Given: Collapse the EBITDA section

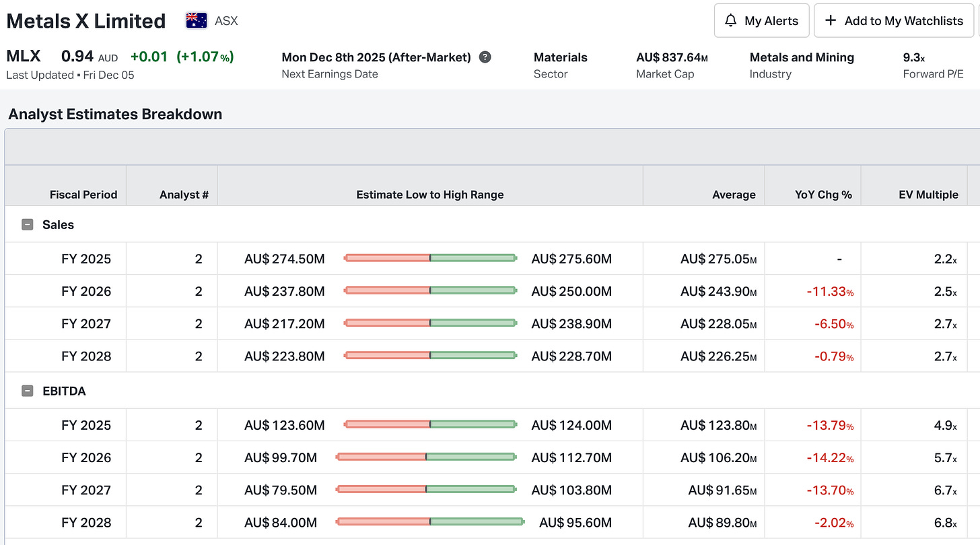Looking at the screenshot, I should (x=28, y=391).
